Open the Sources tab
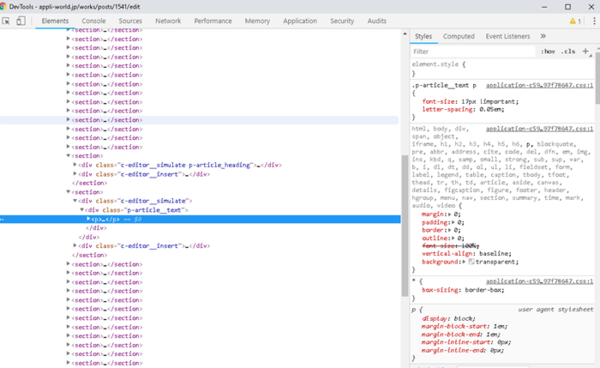Screen dimensions: 600x368 [130, 21]
